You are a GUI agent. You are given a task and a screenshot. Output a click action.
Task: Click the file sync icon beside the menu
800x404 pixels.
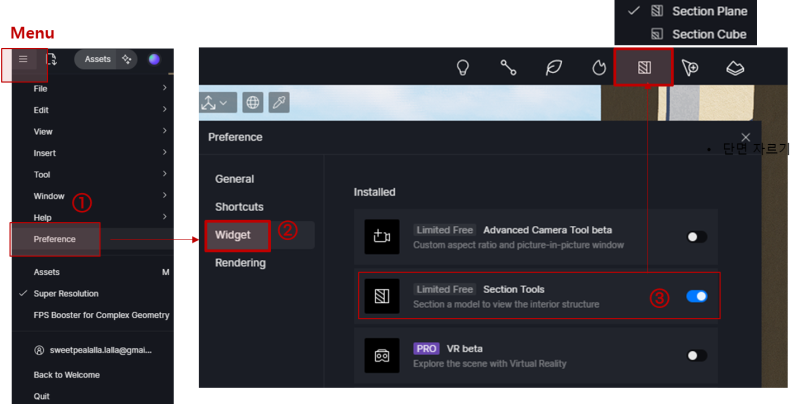click(52, 59)
